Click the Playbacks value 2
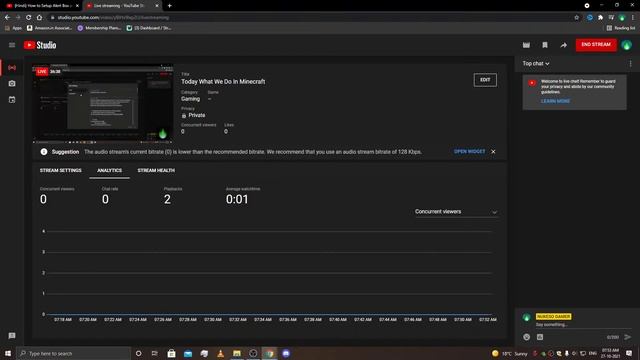Screen dimensions: 640x360 pyautogui.click(x=167, y=199)
